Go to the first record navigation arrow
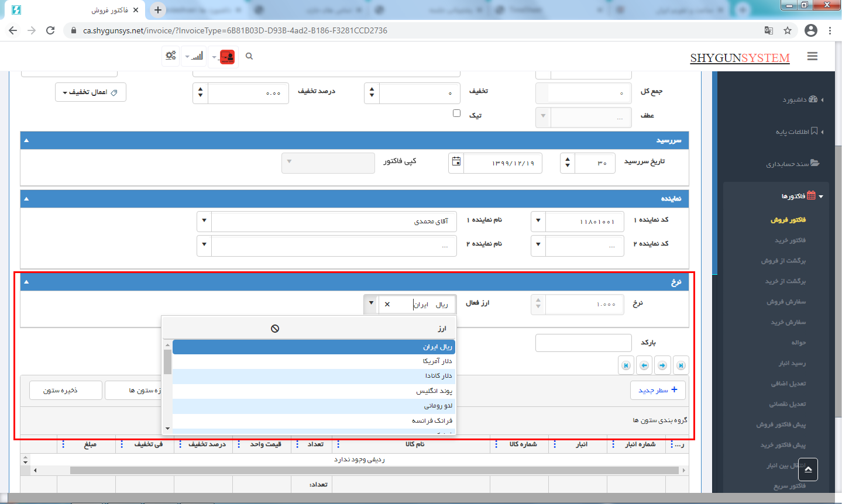 tap(681, 365)
